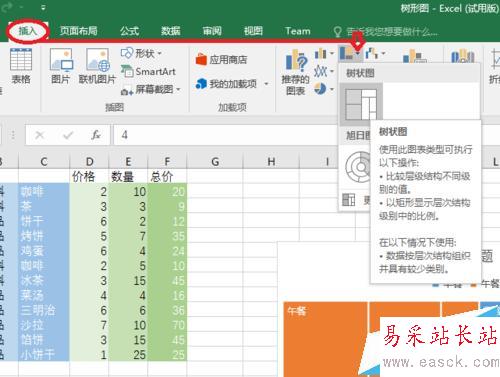Click 推荐的图表 recommended charts
The width and height of the screenshot is (500, 377).
295,72
